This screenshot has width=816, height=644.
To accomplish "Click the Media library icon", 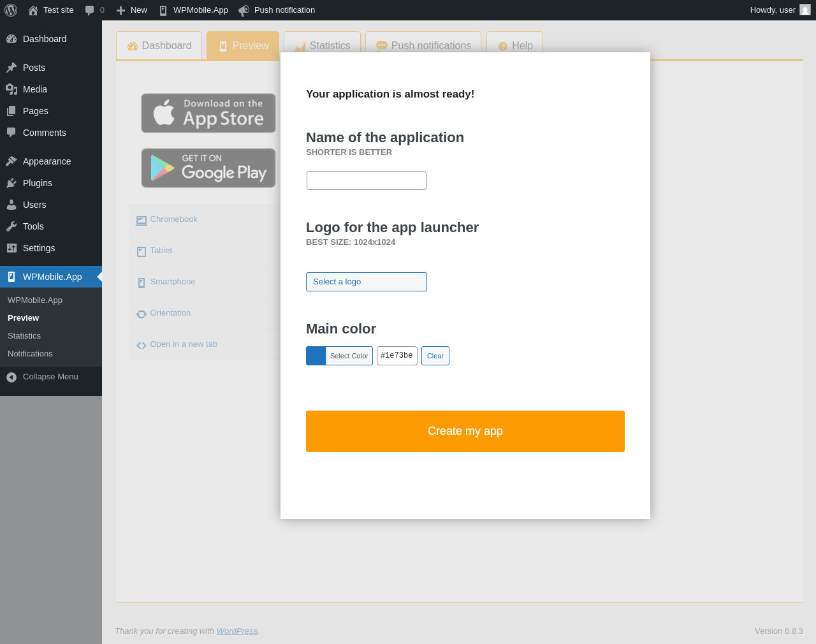I will [x=11, y=89].
